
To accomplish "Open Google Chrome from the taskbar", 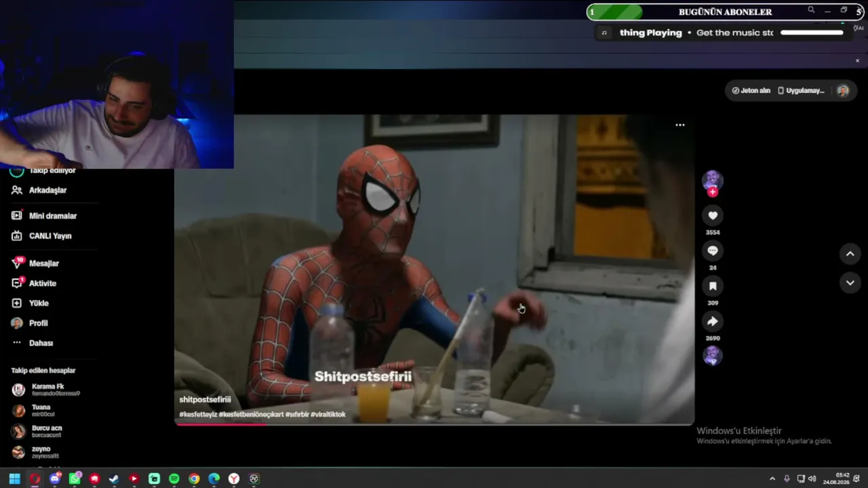I will [x=194, y=479].
